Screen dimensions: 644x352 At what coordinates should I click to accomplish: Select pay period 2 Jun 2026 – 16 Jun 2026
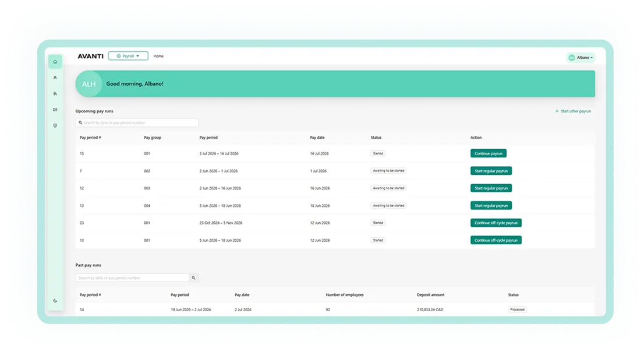[220, 188]
